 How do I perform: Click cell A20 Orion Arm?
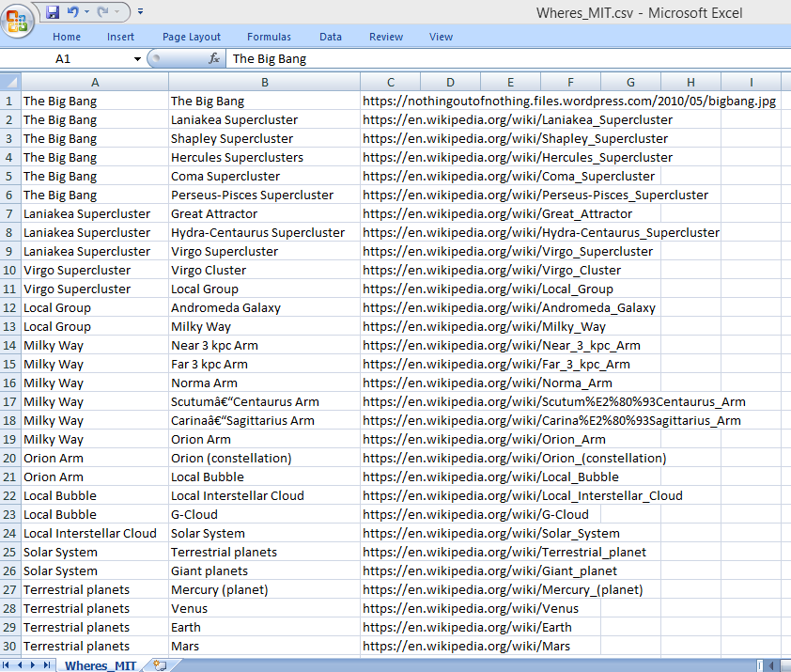click(95, 458)
